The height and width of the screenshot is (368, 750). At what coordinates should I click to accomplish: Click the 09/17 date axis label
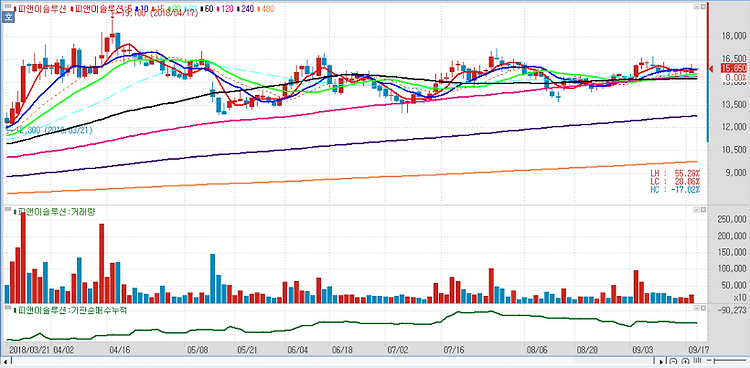(698, 349)
